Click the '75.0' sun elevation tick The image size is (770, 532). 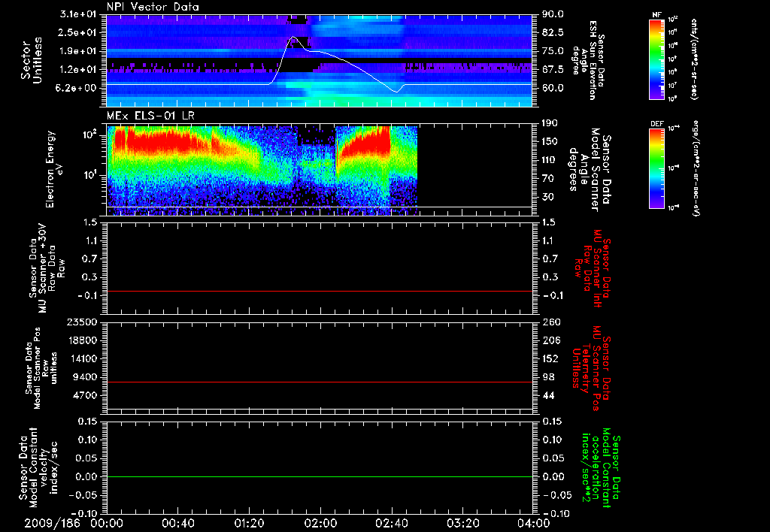coord(553,51)
